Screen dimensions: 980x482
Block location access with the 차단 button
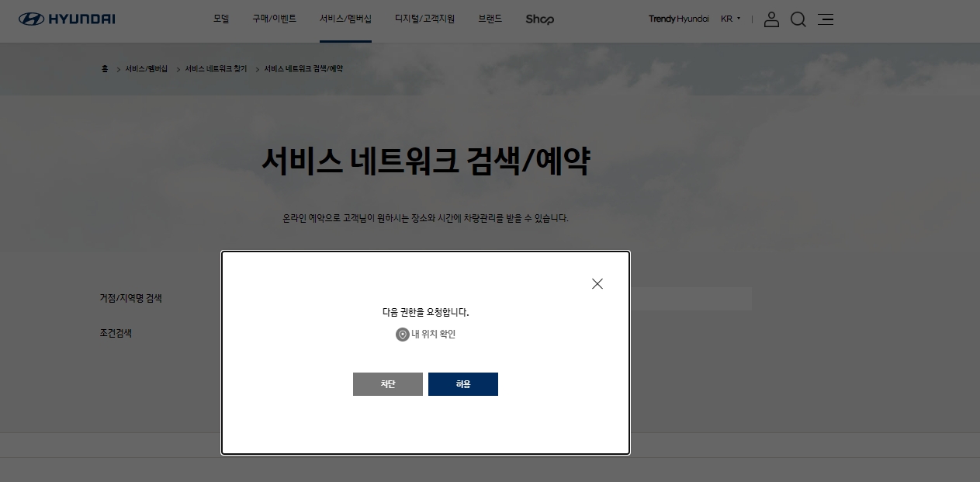pos(388,383)
